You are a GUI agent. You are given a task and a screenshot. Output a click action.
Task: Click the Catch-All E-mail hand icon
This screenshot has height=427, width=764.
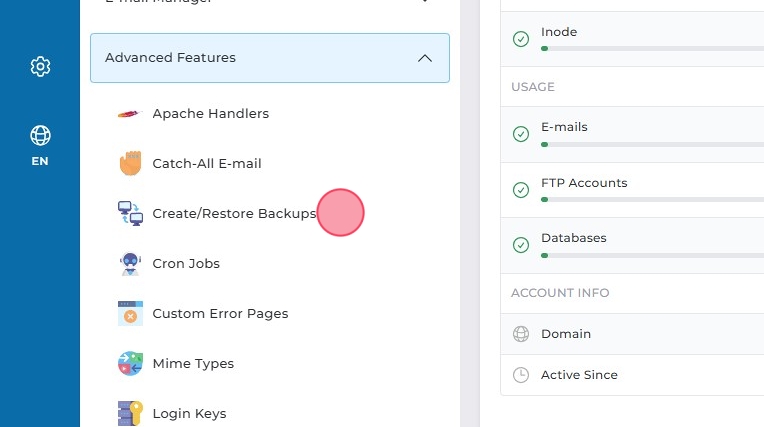130,164
